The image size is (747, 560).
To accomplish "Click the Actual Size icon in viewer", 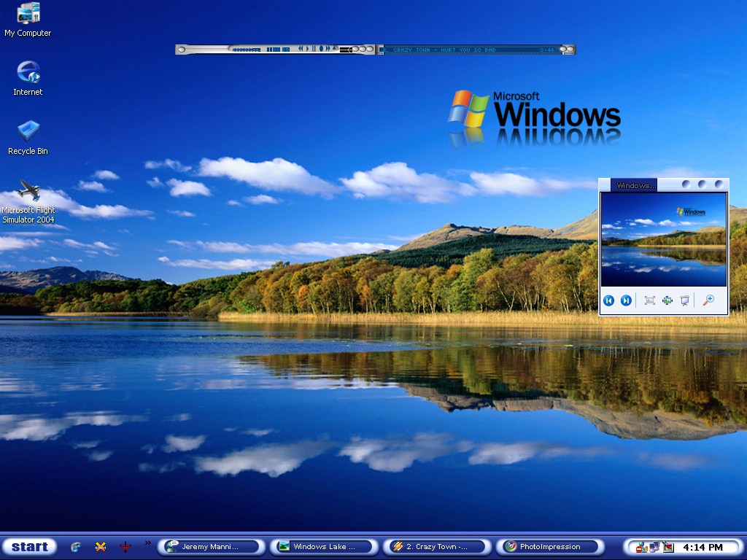I will [x=667, y=300].
